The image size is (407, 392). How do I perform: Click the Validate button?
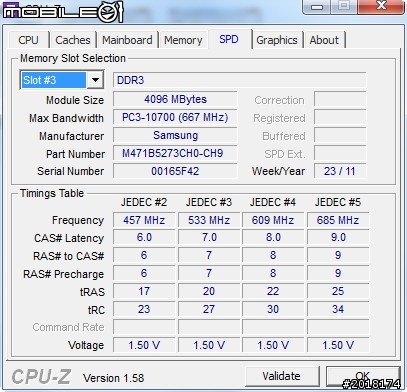click(282, 376)
